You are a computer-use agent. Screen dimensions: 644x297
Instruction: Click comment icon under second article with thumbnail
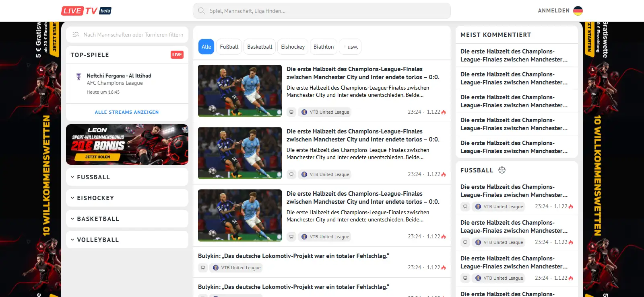tap(291, 174)
